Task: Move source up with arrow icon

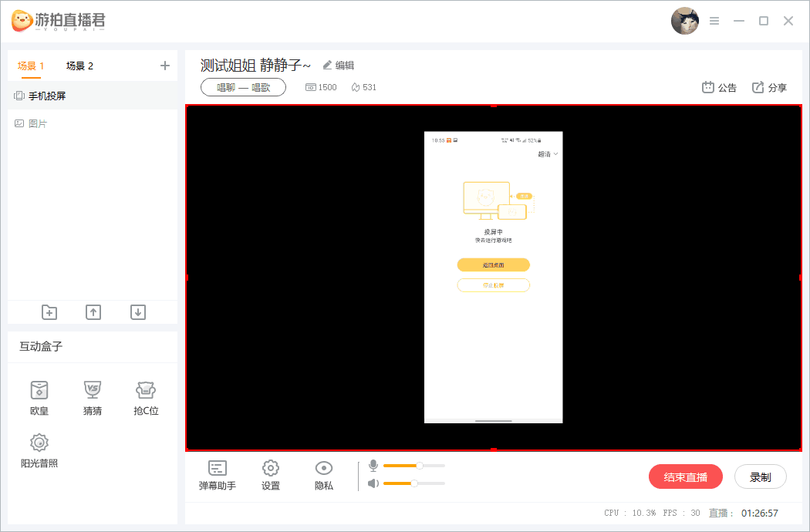Action: [93, 312]
